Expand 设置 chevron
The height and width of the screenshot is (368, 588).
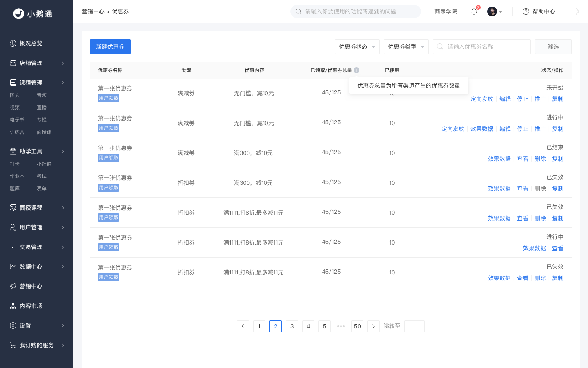point(63,325)
